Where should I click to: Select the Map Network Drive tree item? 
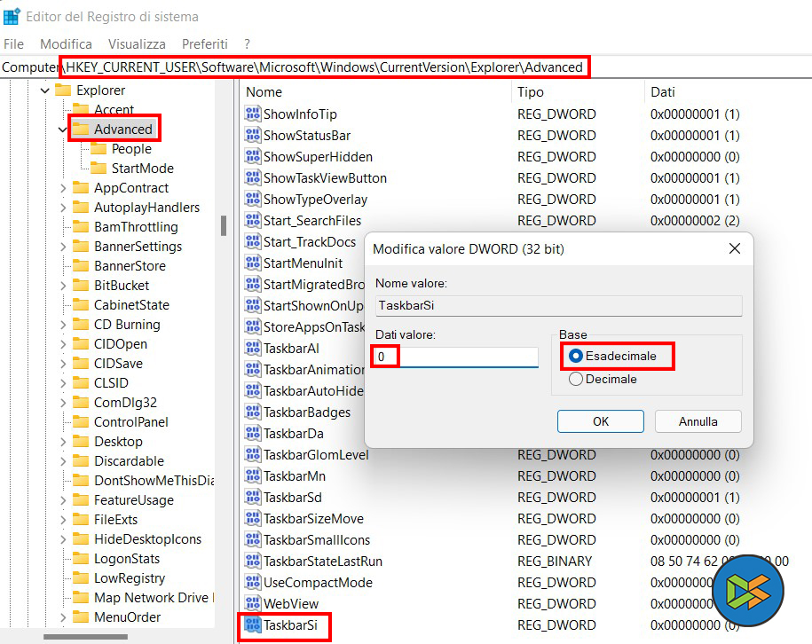154,597
